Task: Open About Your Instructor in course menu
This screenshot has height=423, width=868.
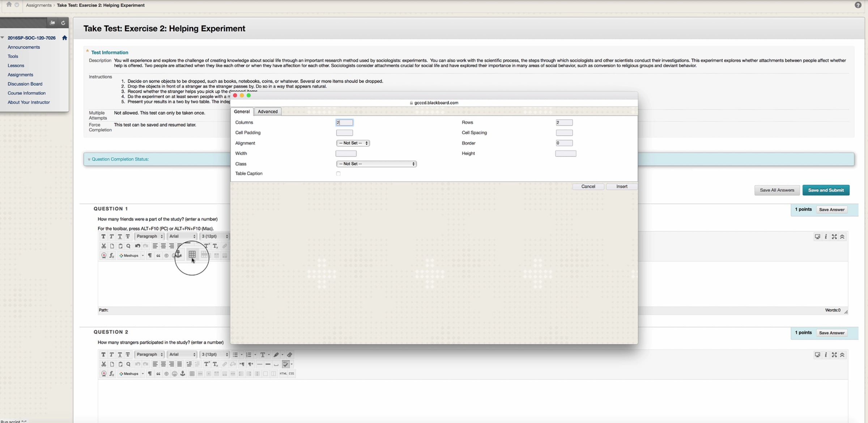Action: (29, 102)
